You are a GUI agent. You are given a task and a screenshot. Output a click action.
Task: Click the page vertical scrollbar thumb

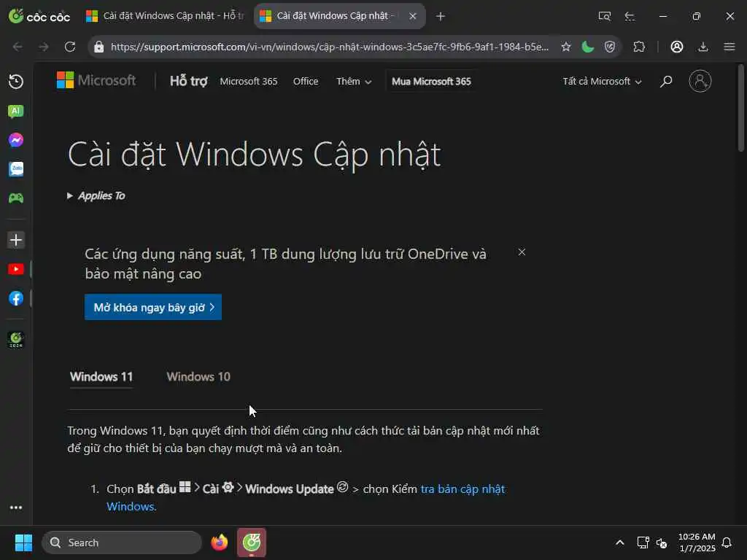[x=741, y=109]
